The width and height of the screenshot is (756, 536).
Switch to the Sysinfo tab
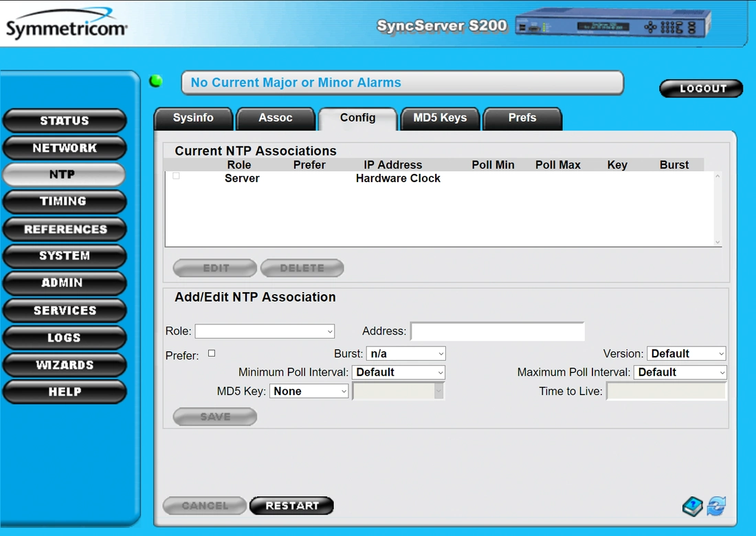pos(193,118)
